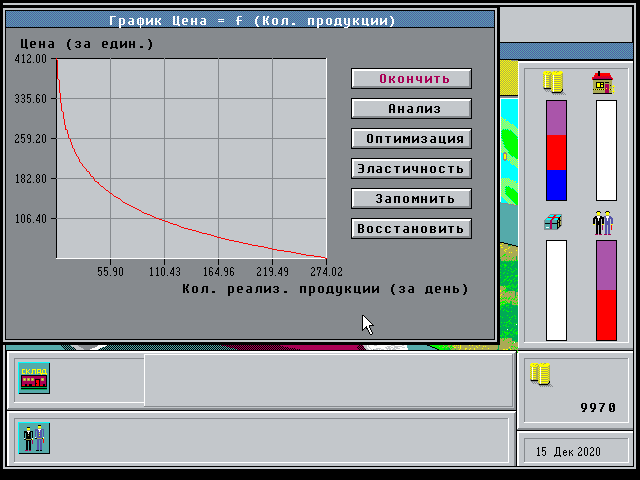
Task: Click the two businessmen icon above the bar
Action: point(603,223)
